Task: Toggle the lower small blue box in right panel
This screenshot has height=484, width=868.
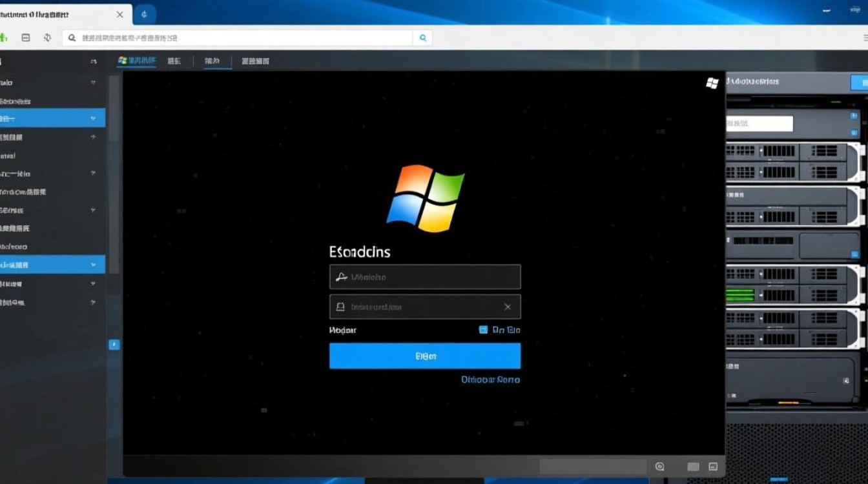Action: pos(854,134)
